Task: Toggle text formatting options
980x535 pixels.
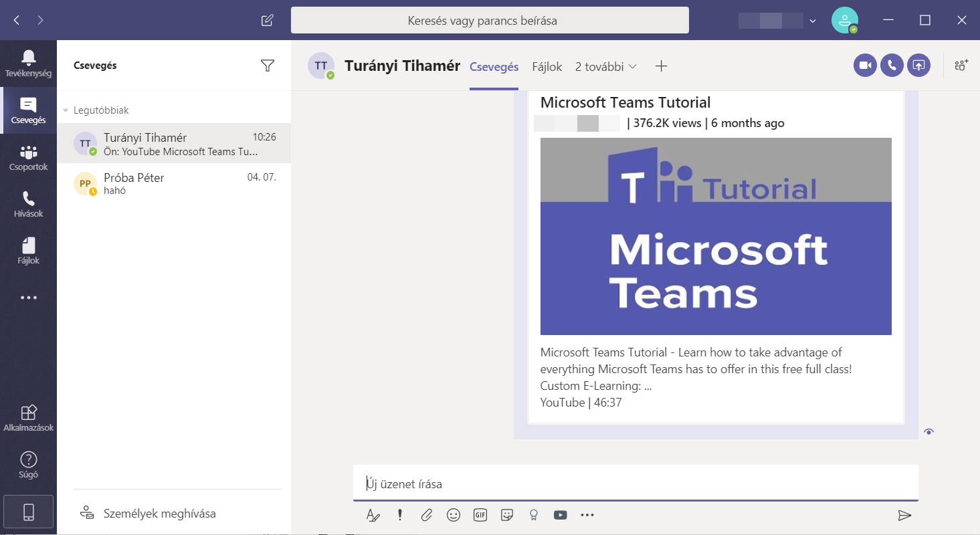Action: pyautogui.click(x=373, y=515)
